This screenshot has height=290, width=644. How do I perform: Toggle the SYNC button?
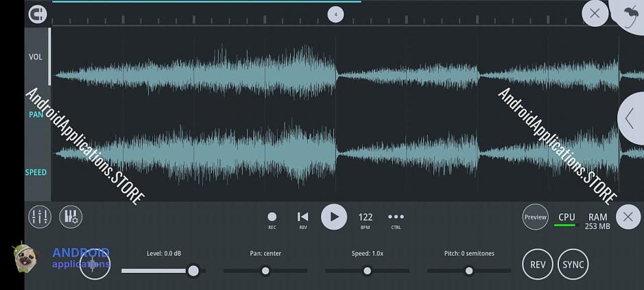(x=573, y=264)
